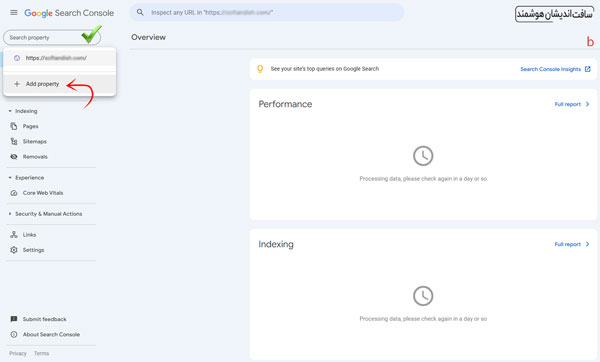
Task: Click the clock icon in Indexing card
Action: click(423, 296)
